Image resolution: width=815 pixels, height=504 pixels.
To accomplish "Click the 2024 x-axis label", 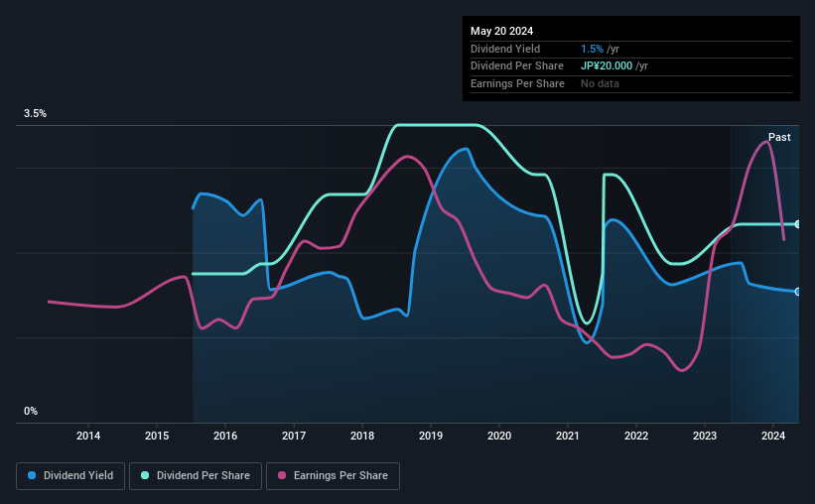I will pyautogui.click(x=773, y=436).
